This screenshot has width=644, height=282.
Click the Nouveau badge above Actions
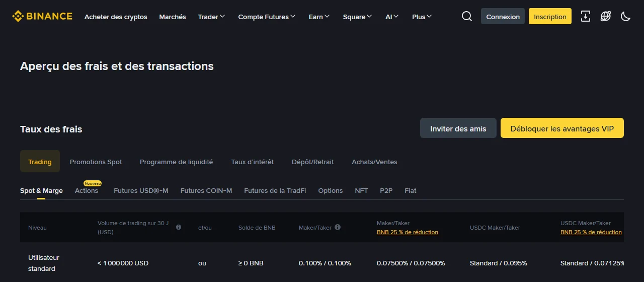click(x=93, y=183)
